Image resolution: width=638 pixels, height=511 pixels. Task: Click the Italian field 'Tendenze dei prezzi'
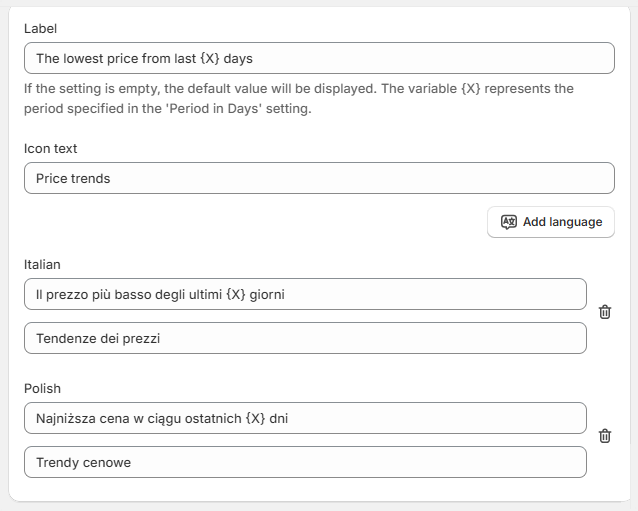[x=305, y=338]
